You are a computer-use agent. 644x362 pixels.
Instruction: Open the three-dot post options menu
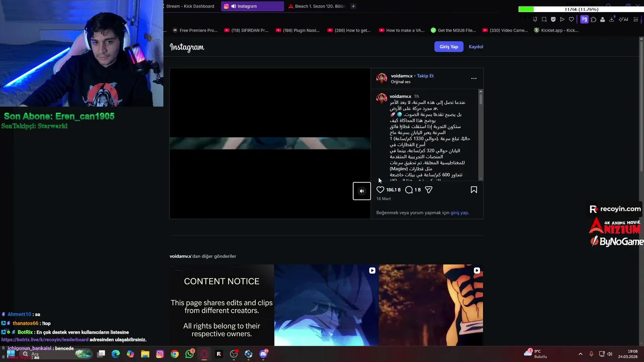473,78
